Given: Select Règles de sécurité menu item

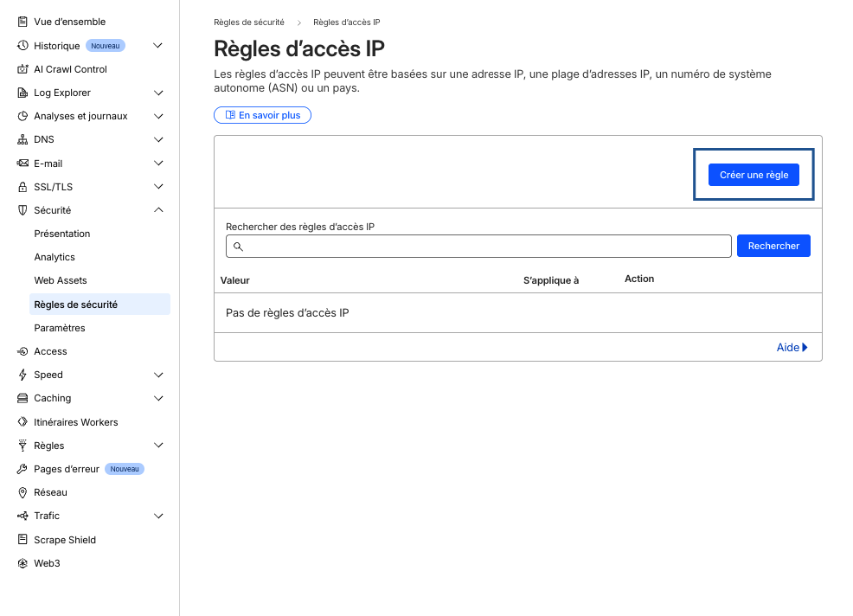Looking at the screenshot, I should 99,305.
